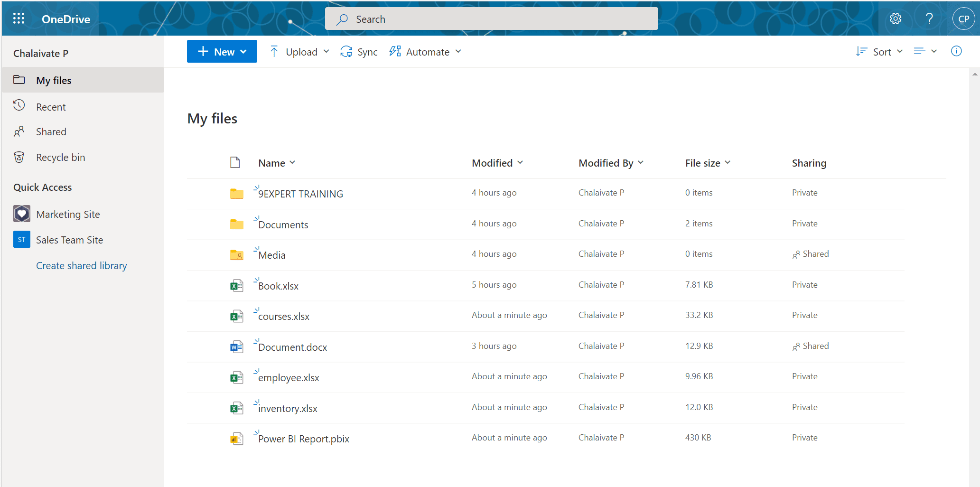This screenshot has width=980, height=487.
Task: Go to the Recent section
Action: pyautogui.click(x=51, y=106)
